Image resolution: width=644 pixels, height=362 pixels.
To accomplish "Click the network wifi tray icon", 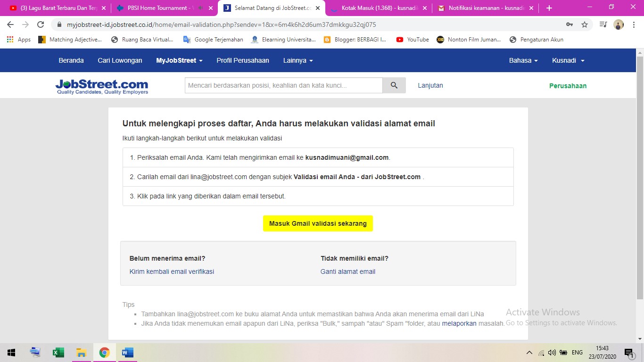I will point(541,353).
